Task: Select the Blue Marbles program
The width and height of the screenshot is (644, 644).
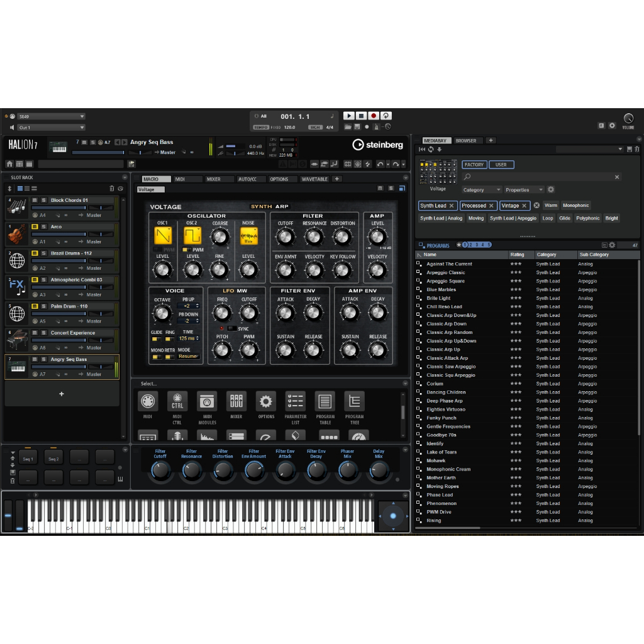Action: click(441, 290)
